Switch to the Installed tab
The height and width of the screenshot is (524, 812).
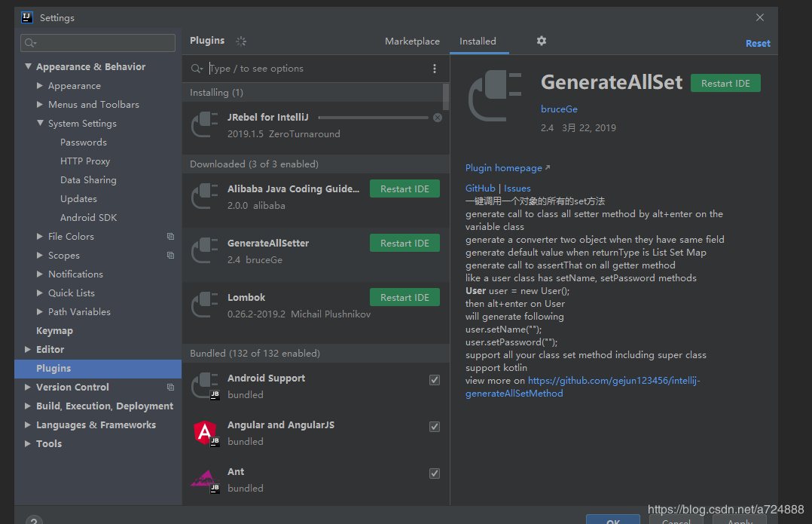pos(478,41)
